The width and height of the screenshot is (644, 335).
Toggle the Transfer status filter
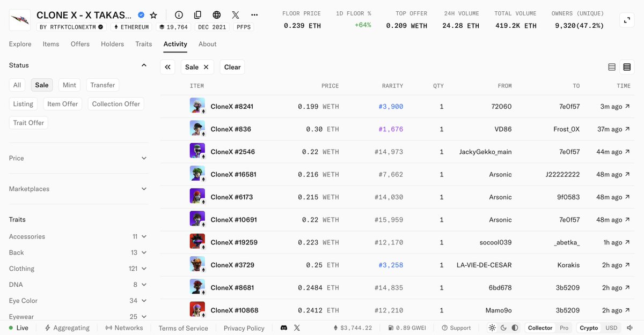(103, 85)
